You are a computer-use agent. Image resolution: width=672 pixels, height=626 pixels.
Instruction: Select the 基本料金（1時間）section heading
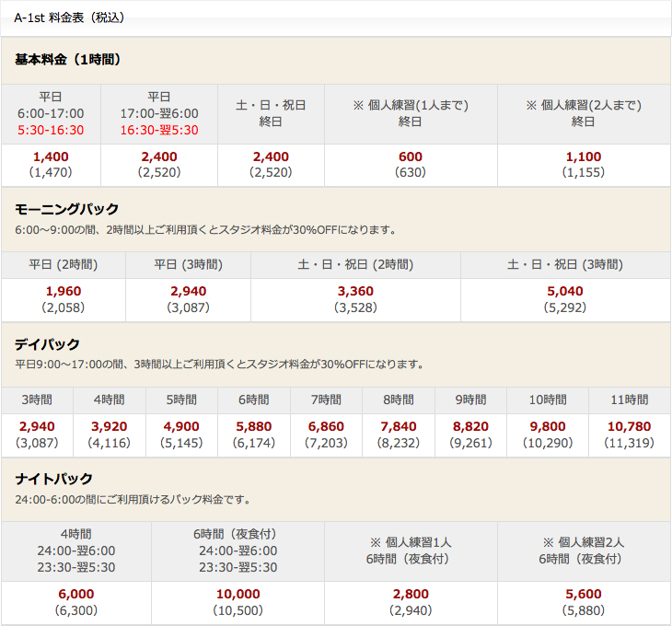[x=67, y=59]
